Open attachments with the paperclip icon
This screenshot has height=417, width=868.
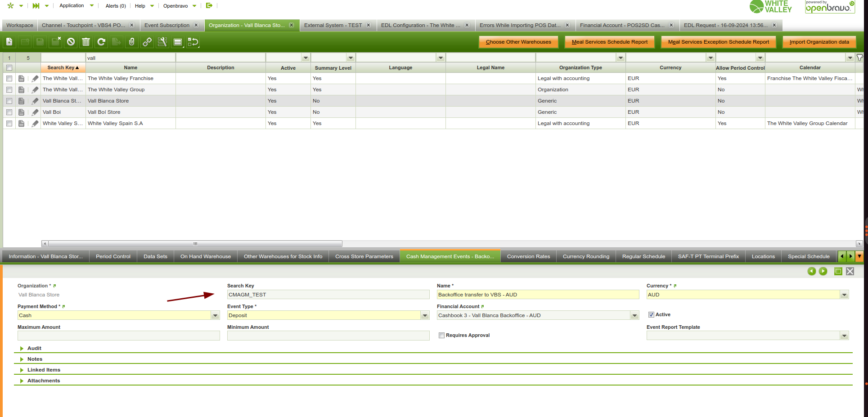(131, 42)
